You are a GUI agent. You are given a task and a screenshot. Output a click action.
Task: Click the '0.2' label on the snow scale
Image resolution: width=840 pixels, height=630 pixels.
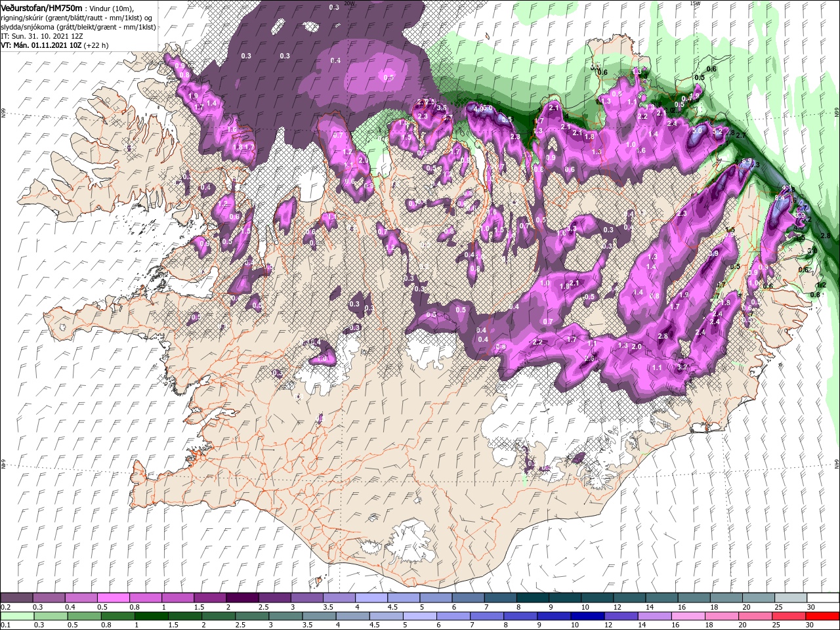5,607
